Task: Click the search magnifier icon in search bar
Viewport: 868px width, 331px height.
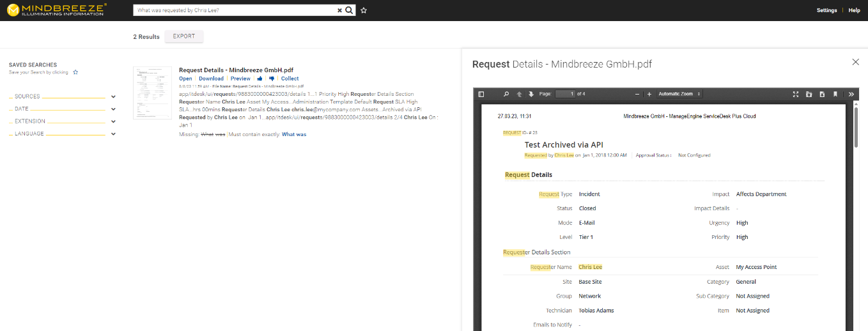Action: [x=348, y=10]
